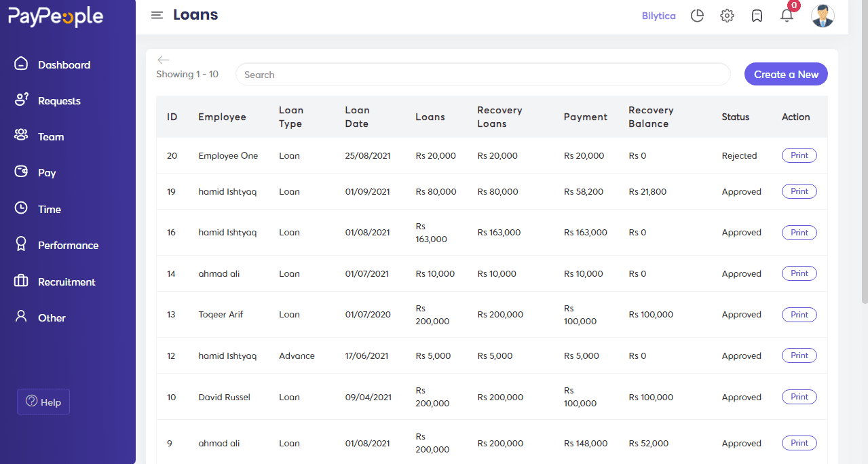Click the Team group icon
The image size is (868, 464).
click(x=21, y=136)
